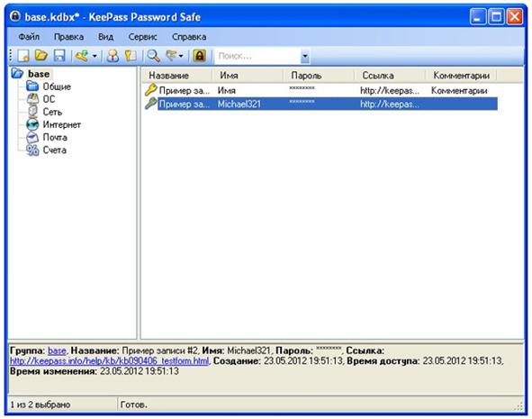Click the Интернет globe icon
The width and height of the screenshot is (532, 419).
pos(32,124)
